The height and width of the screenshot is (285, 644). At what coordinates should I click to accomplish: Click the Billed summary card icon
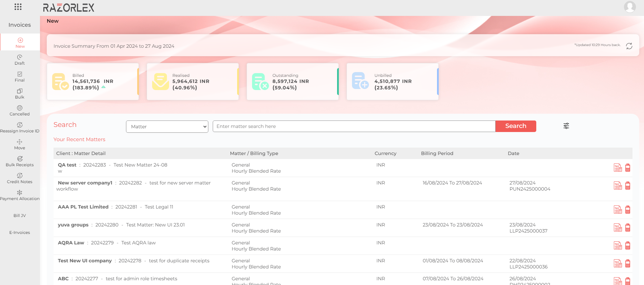[x=60, y=82]
